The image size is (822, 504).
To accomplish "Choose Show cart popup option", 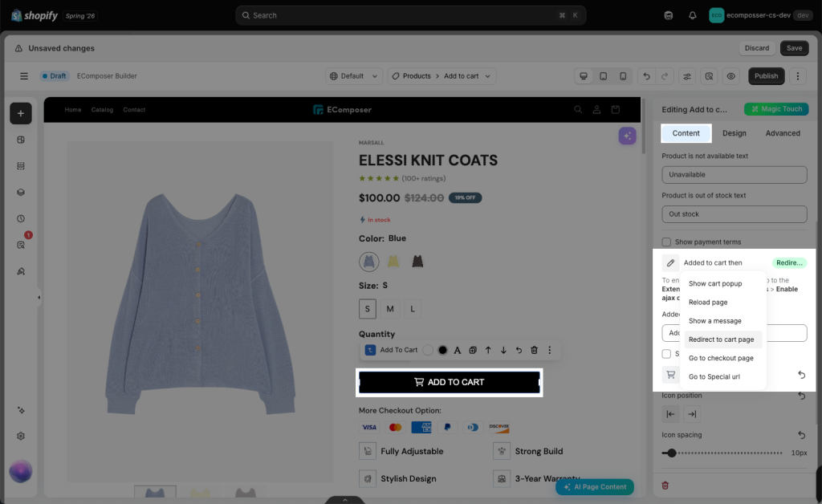I will 723,283.
